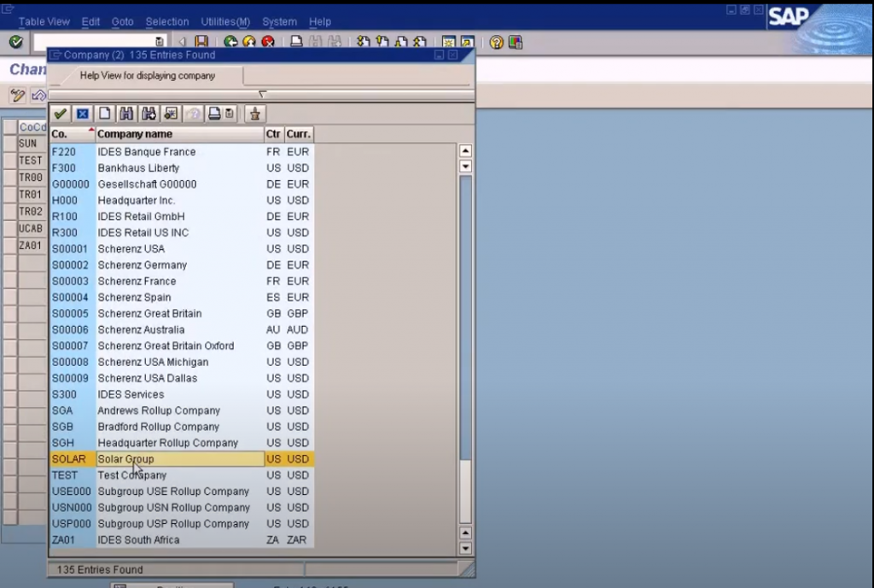This screenshot has height=588, width=874.
Task: Select the row selector for UCAB row
Action: (x=10, y=229)
